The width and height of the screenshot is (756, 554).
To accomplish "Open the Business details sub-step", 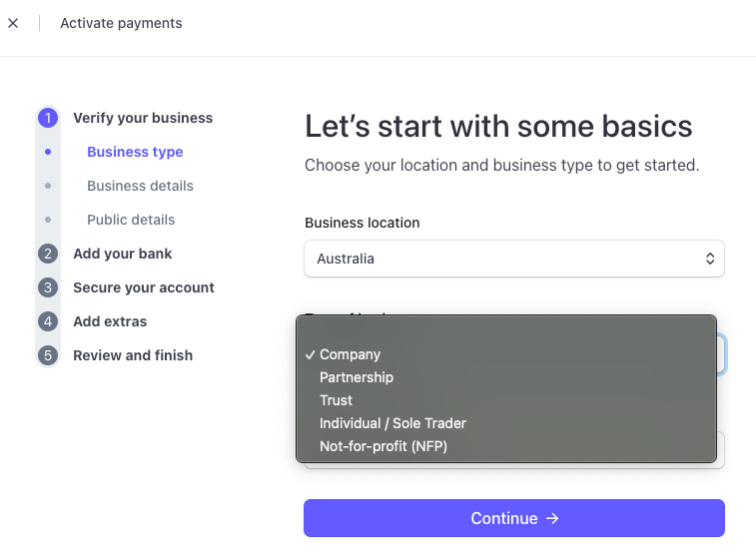I will pos(140,186).
